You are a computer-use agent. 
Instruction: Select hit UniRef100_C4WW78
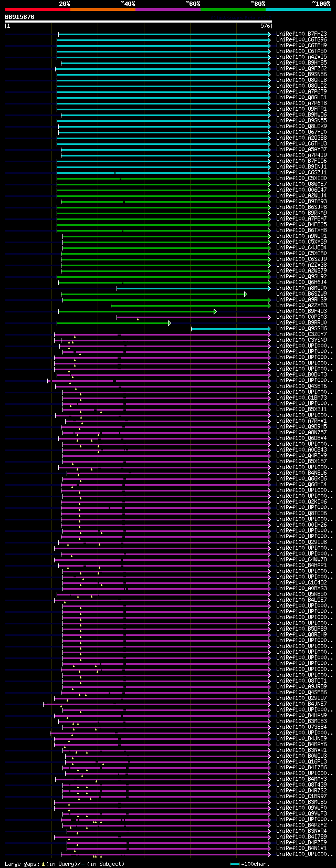[301, 559]
